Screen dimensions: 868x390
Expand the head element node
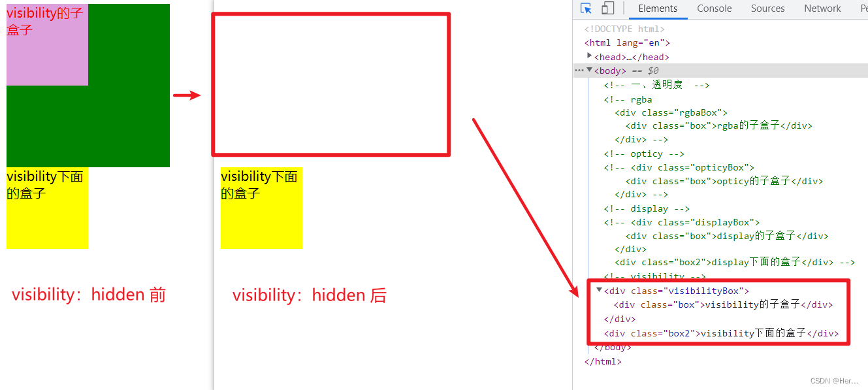[590, 56]
